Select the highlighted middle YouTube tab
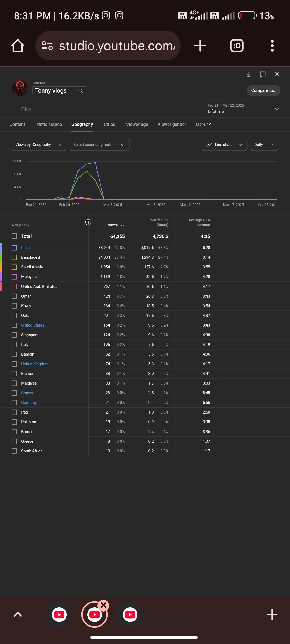The image size is (290, 644). 95,614
